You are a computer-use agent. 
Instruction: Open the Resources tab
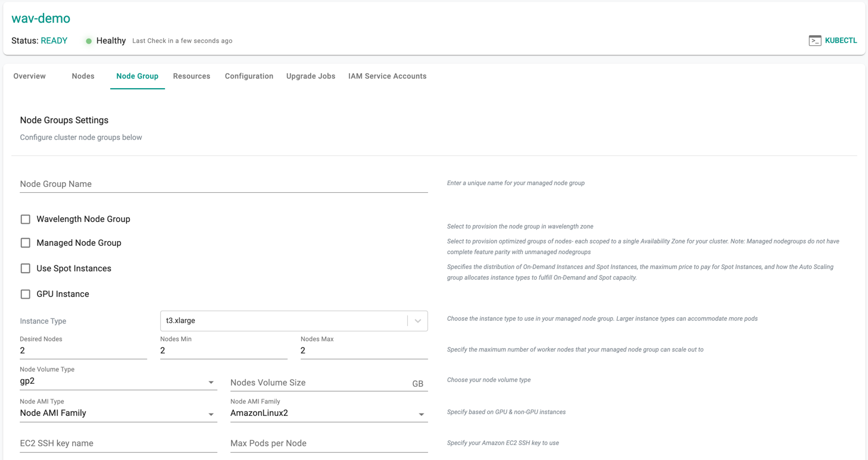(192, 76)
